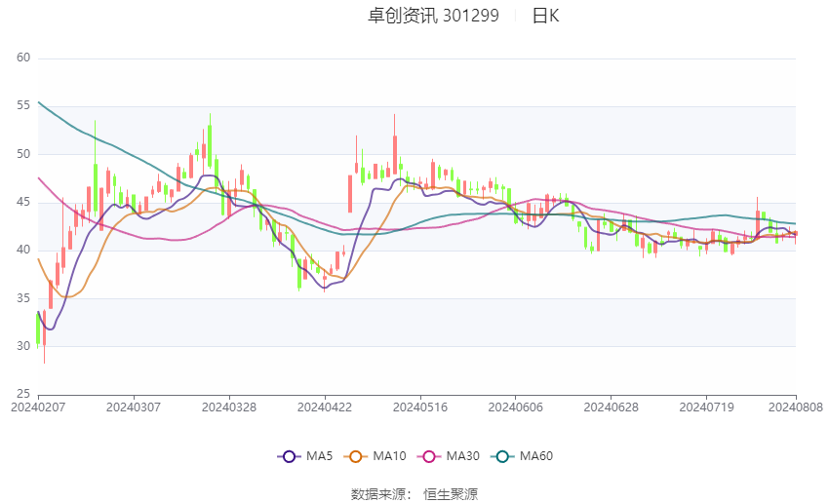Click the y-axis value 35
The width and height of the screenshot is (829, 504).
pyautogui.click(x=23, y=298)
